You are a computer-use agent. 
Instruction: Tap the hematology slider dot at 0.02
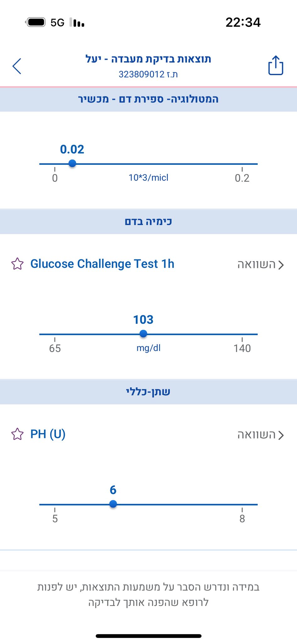72,164
